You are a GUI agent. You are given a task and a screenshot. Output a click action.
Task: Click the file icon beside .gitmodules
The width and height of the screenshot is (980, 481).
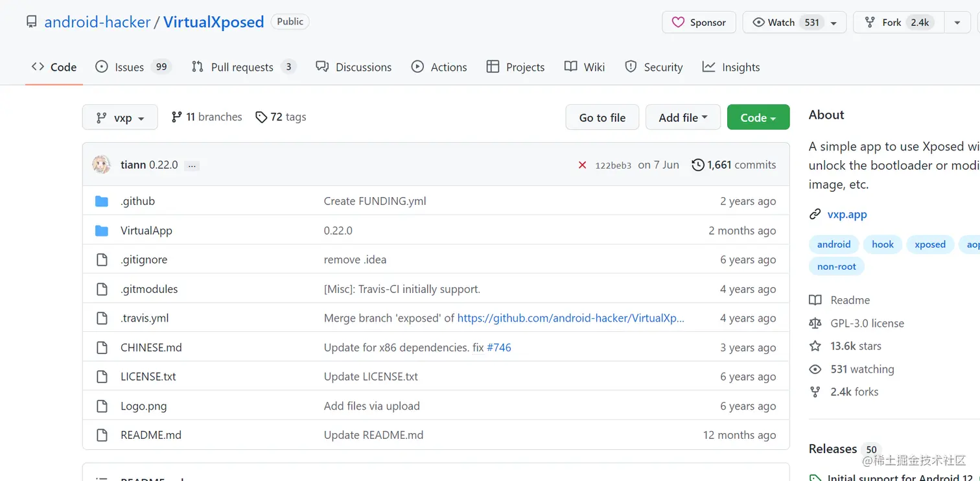click(102, 289)
